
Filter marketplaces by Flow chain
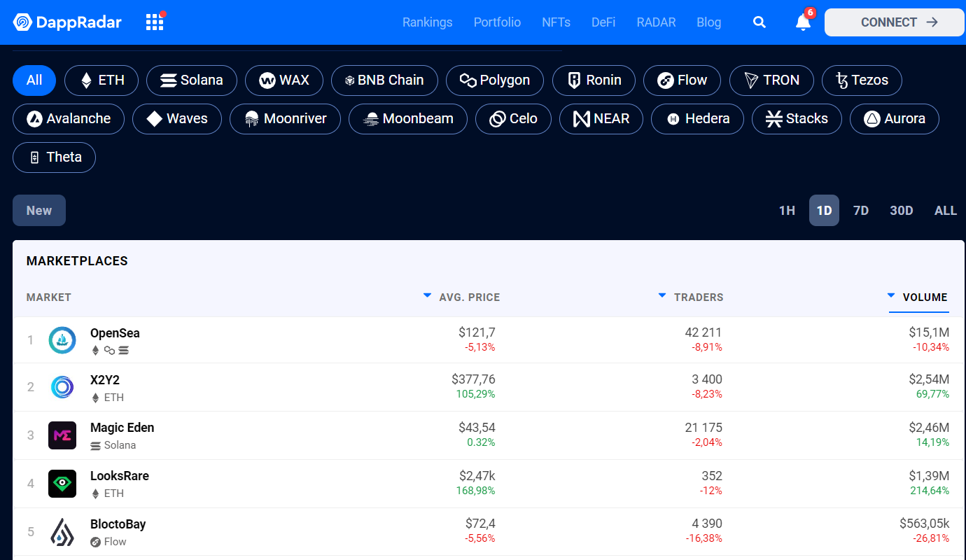tap(682, 80)
